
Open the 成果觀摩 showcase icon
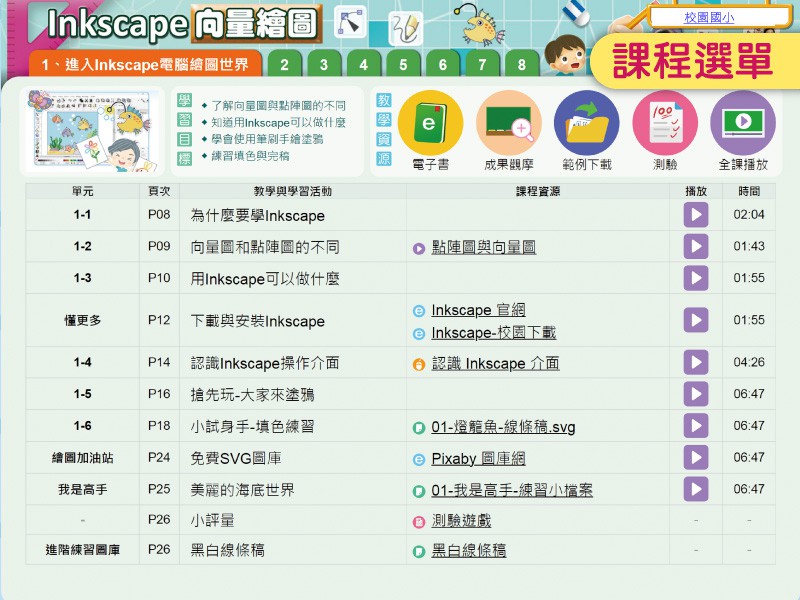point(508,124)
